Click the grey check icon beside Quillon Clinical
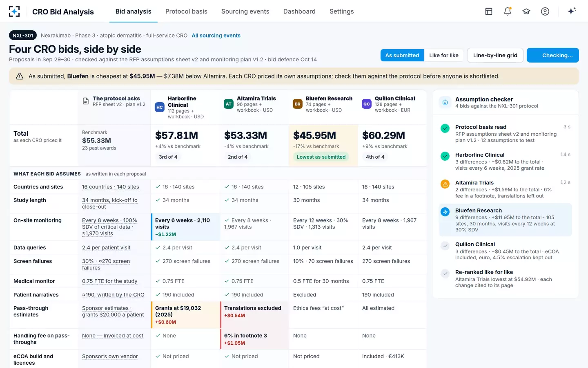Viewport: 588px width, 368px height. point(445,246)
